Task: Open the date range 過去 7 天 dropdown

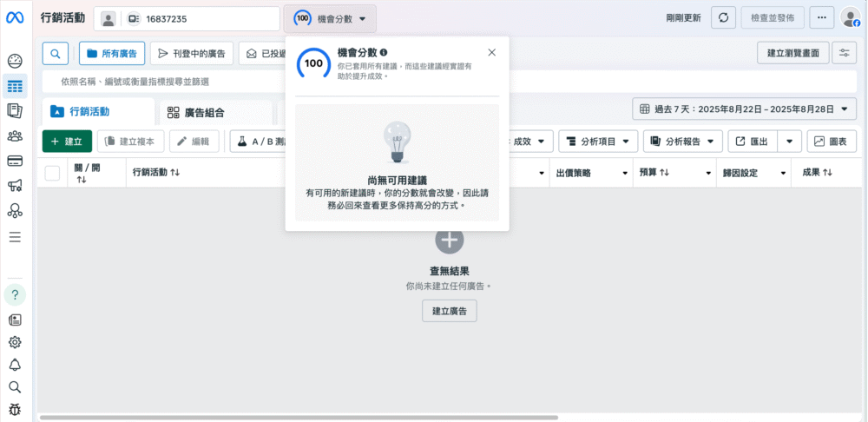Action: [744, 109]
